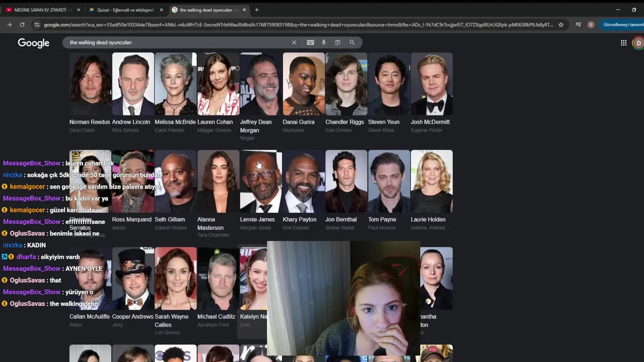
Task: Open Jon Bernthal photo
Action: click(347, 181)
